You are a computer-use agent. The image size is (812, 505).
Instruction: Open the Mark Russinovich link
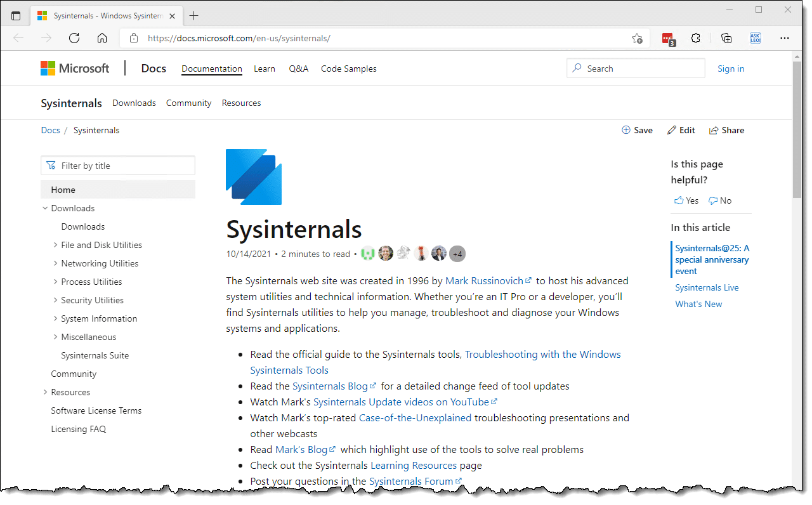coord(484,280)
